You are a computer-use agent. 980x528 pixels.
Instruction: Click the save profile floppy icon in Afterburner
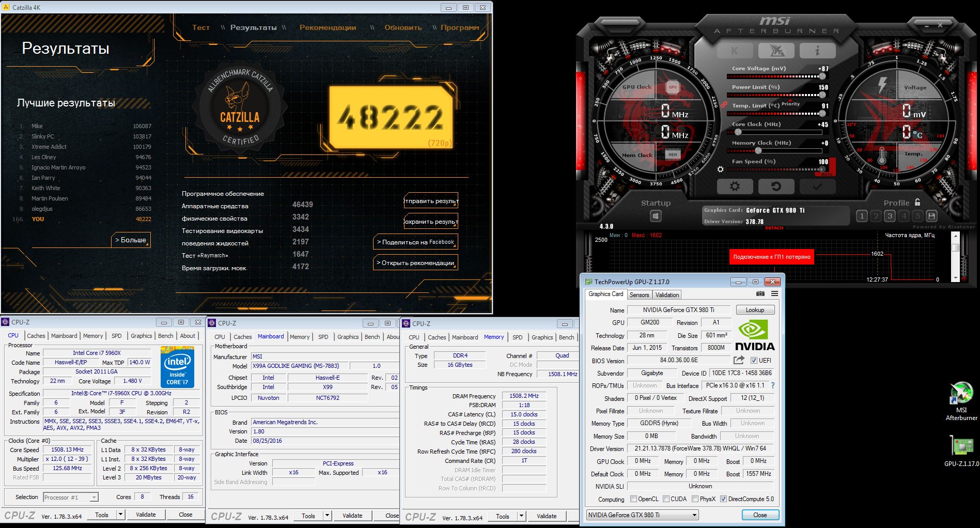coord(931,216)
